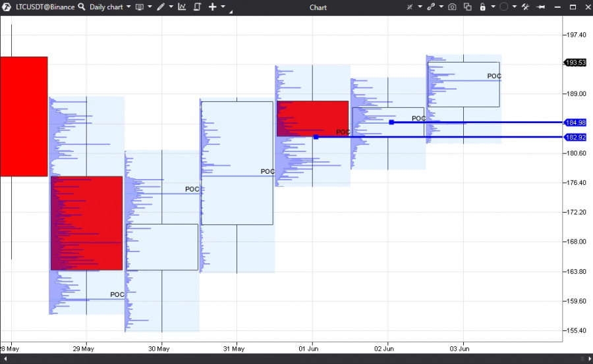The height and width of the screenshot is (364, 593).
Task: Expand the dropdown arrow beside monitor icon
Action: (150, 7)
